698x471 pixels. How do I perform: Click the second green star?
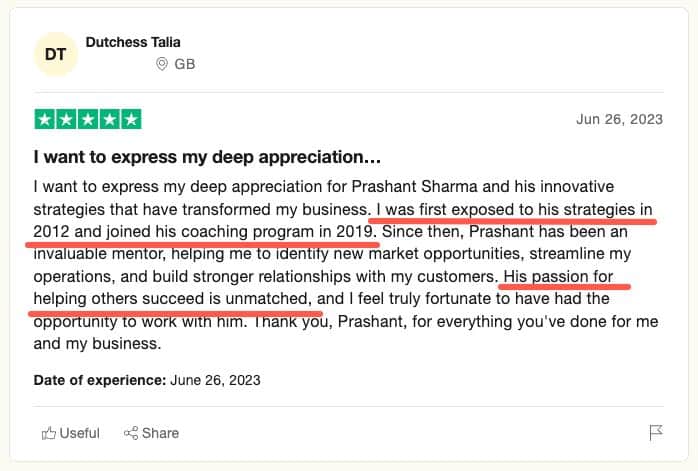66,119
